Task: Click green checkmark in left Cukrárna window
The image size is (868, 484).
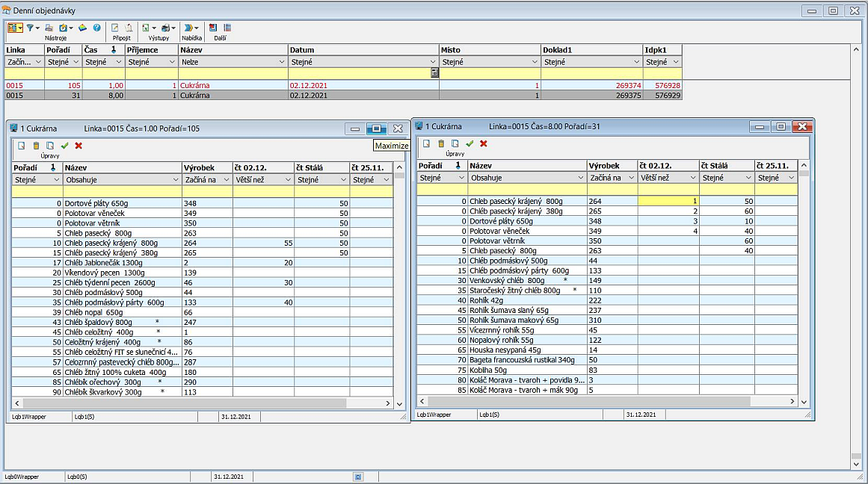Action: (x=64, y=146)
